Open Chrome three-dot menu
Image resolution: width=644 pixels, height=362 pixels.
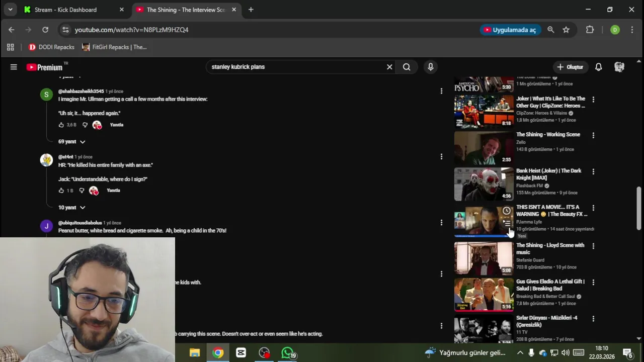click(x=632, y=30)
